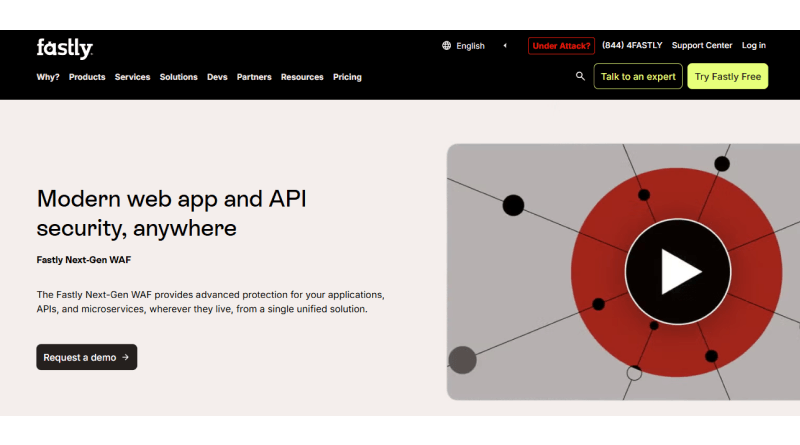Open the Solutions menu
Viewport: 800px width, 445px height.
pos(179,77)
